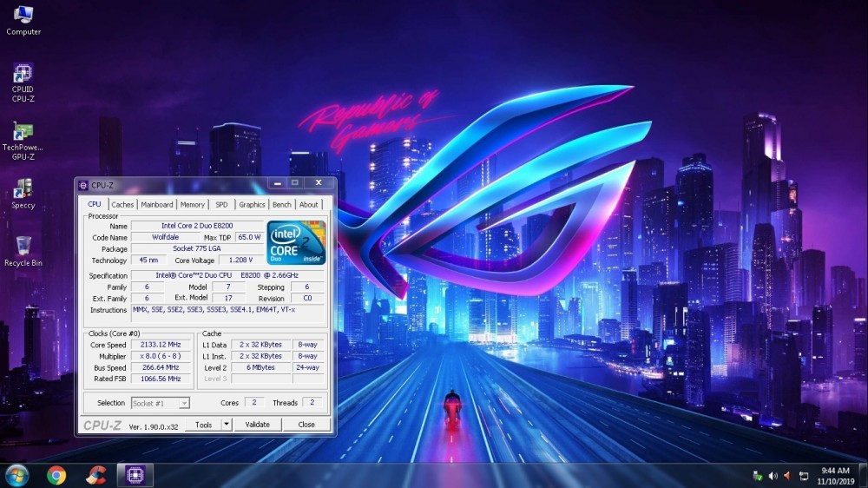Click the network tray icon
The width and height of the screenshot is (868, 488).
click(803, 476)
